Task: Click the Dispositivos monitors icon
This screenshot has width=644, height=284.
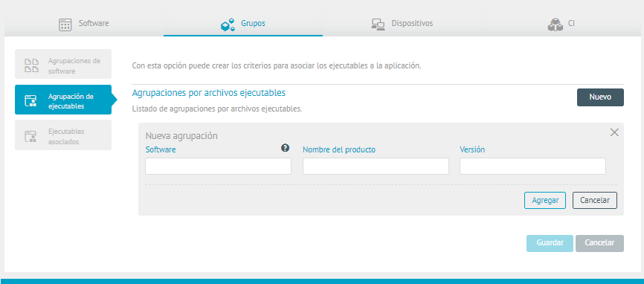Action: 378,25
